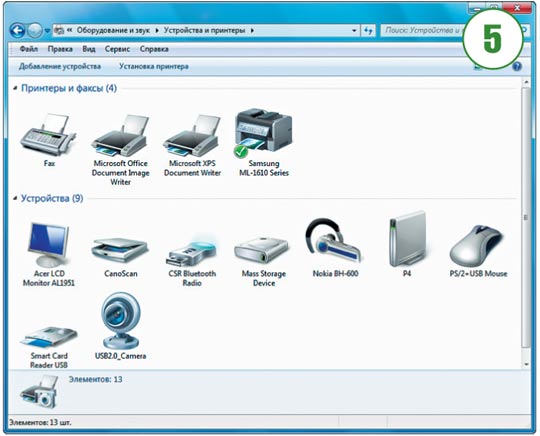Click the scrollbar down arrow
Viewport: 540px width, 436px height.
click(x=526, y=364)
